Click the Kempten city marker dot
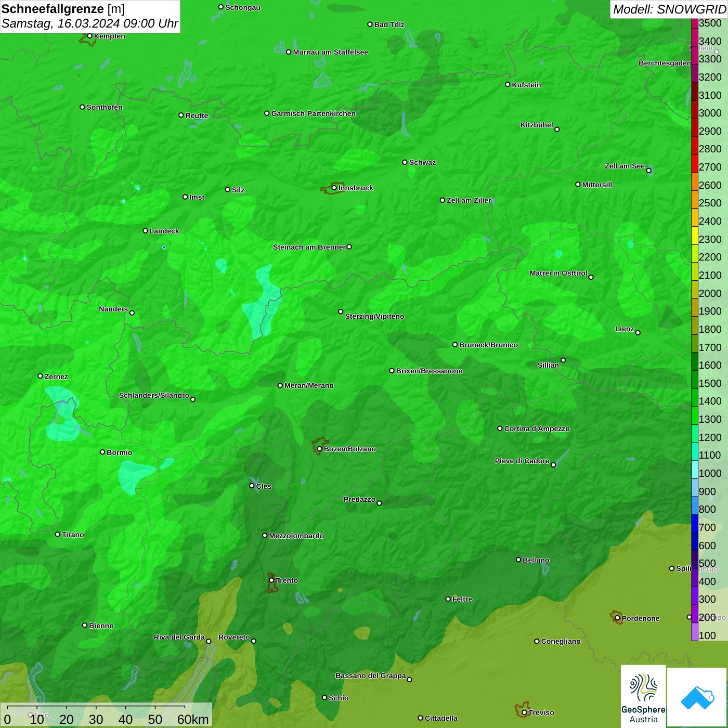This screenshot has height=728, width=728. pyautogui.click(x=89, y=36)
